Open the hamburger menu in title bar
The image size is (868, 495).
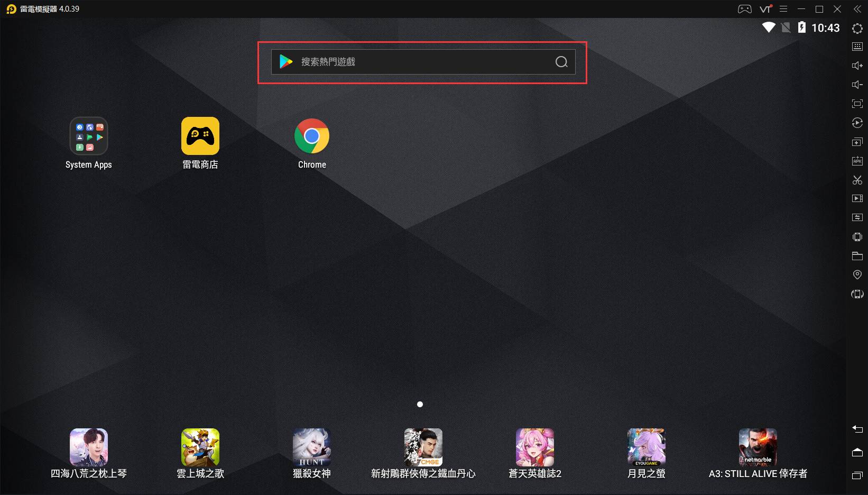(783, 9)
